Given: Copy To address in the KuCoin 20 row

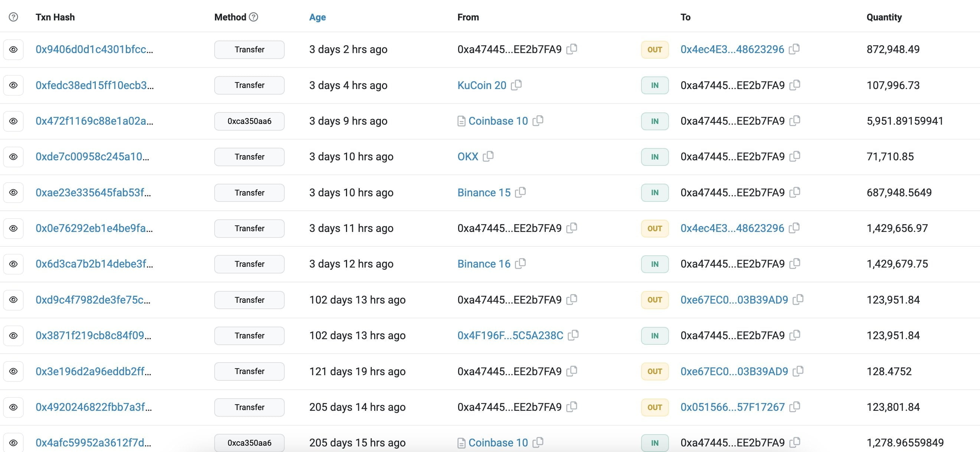Looking at the screenshot, I should [795, 85].
